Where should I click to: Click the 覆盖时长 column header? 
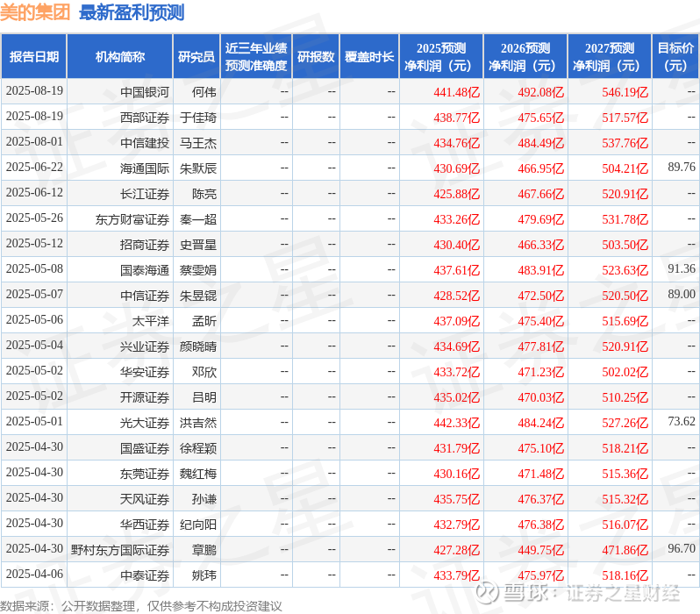tap(369, 57)
